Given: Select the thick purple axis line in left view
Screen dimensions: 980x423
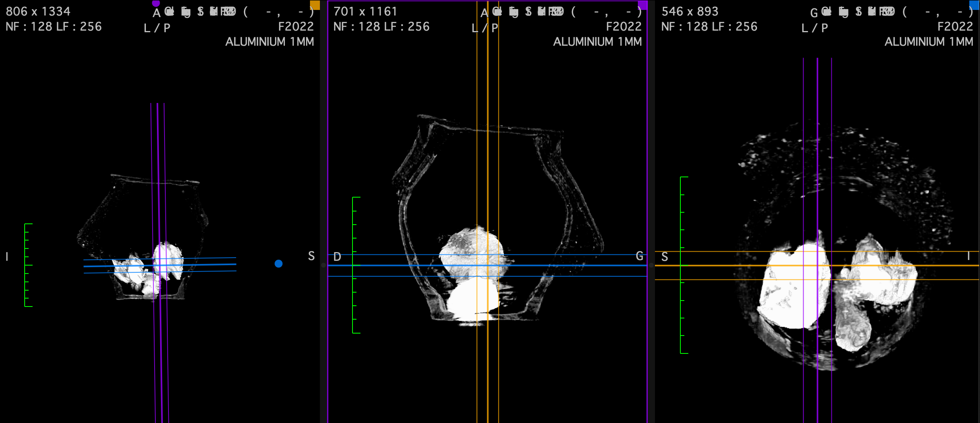Looking at the screenshot, I should click(x=159, y=262).
